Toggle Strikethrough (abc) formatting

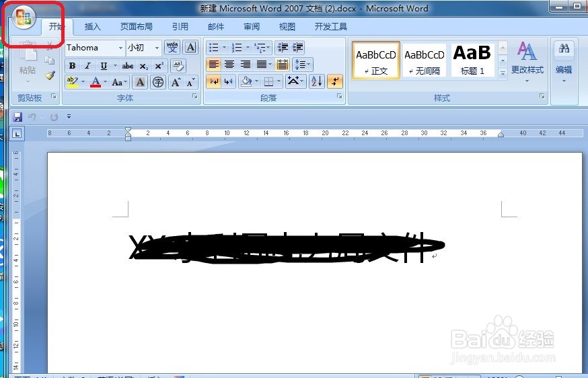128,66
